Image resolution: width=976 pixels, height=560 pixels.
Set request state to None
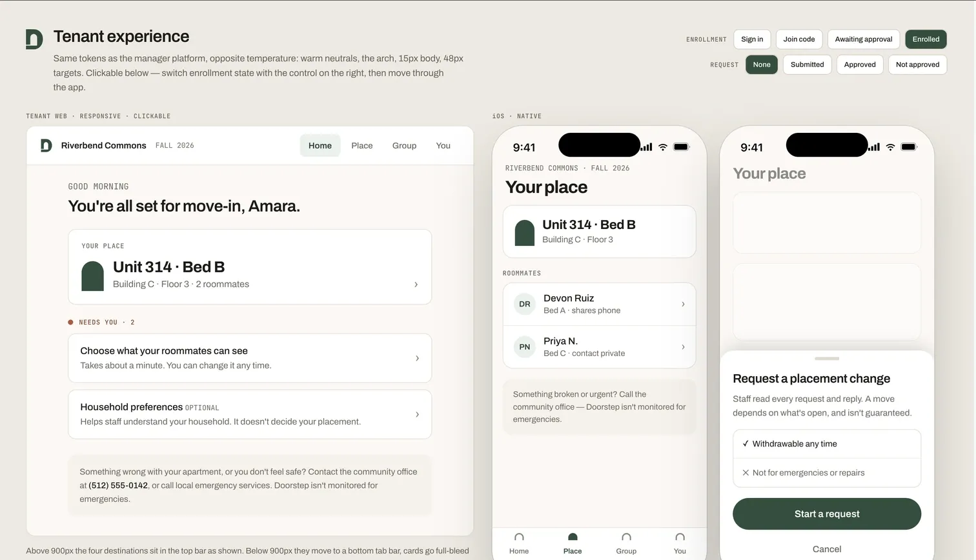tap(762, 65)
